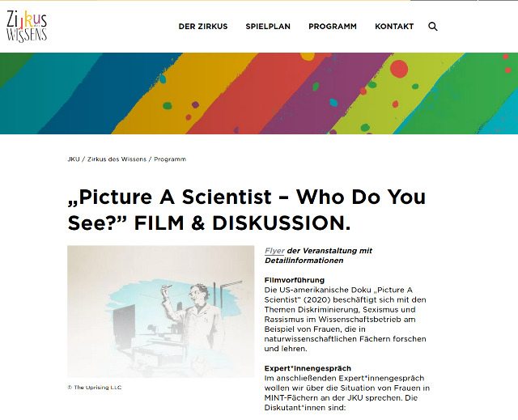Open Zirkus des Wissens breadcrumb
Screen dimensions: 518x420
coord(117,159)
